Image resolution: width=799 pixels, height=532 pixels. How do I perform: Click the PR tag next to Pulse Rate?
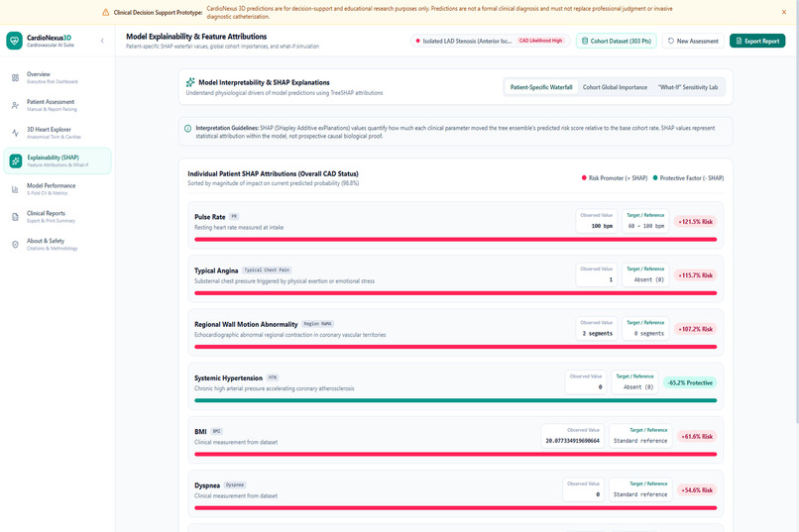coord(234,216)
